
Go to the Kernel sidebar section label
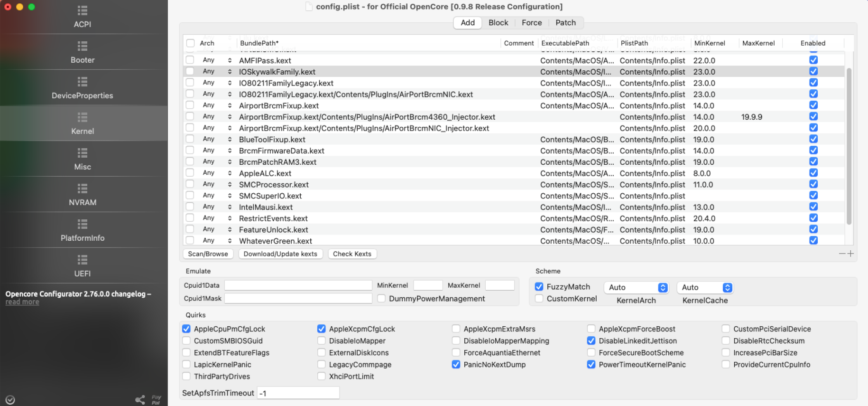[x=83, y=131]
